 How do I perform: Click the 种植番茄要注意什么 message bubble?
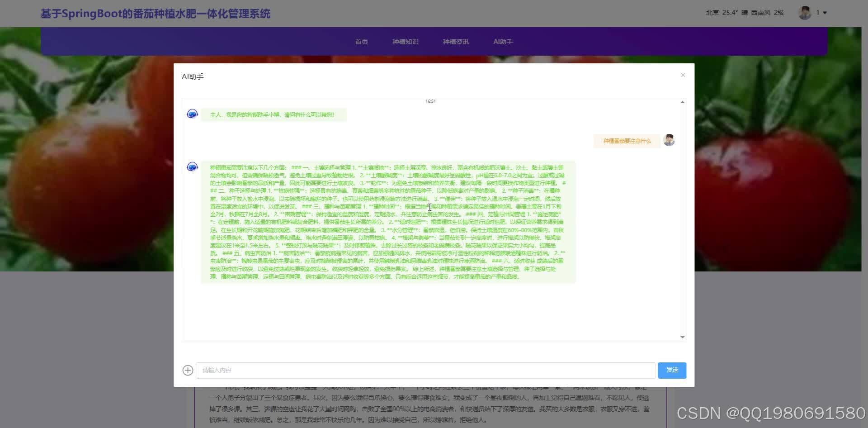coord(626,141)
